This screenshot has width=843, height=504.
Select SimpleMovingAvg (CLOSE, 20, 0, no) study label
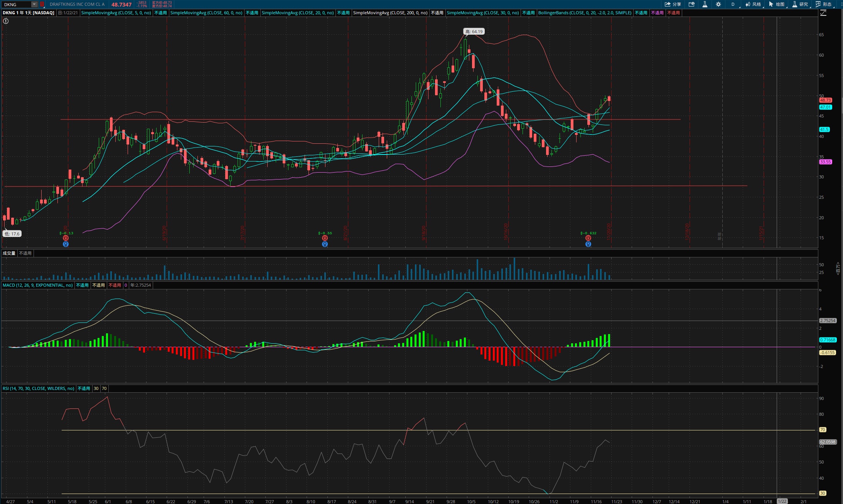(x=298, y=13)
